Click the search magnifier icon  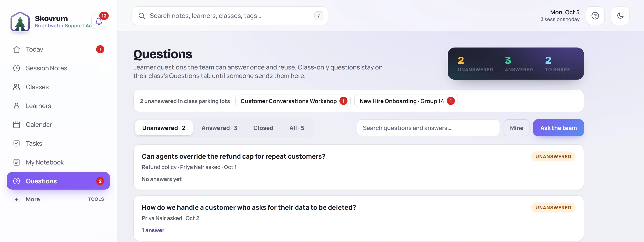pyautogui.click(x=142, y=16)
